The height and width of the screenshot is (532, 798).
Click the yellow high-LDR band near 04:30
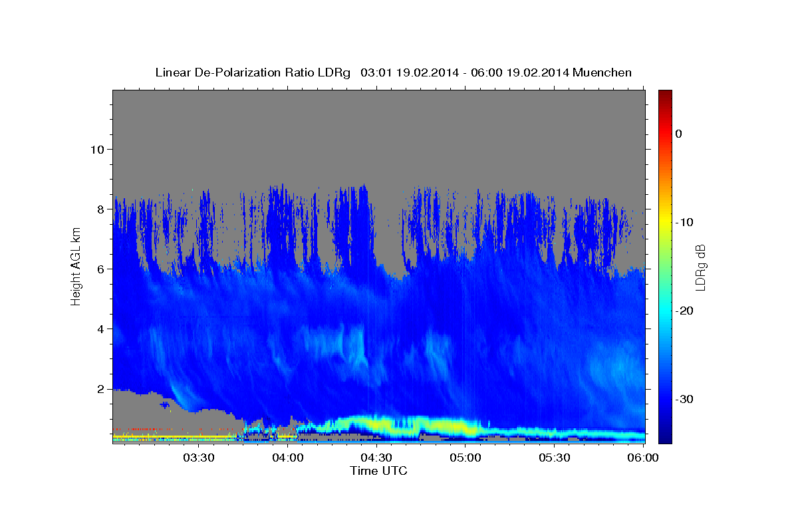[x=379, y=423]
